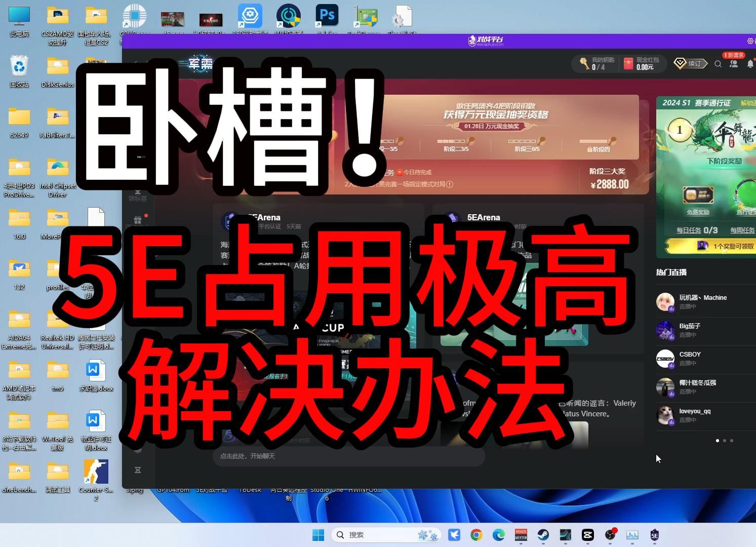Open 求职信.docx Word document
The height and width of the screenshot is (547, 756).
[96, 375]
